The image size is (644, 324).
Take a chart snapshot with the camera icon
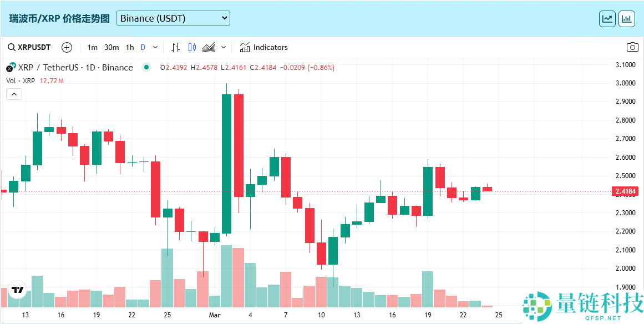[632, 47]
